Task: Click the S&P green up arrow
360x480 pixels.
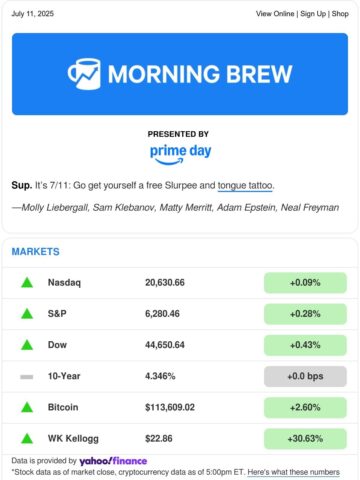Action: pos(27,314)
